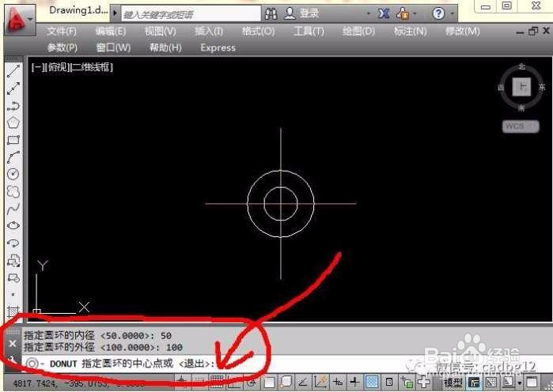
Task: Select the Polyline tool
Action: pos(13,106)
